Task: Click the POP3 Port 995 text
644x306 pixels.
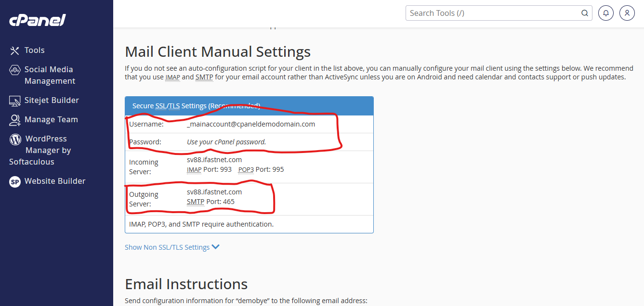Action: click(x=261, y=170)
